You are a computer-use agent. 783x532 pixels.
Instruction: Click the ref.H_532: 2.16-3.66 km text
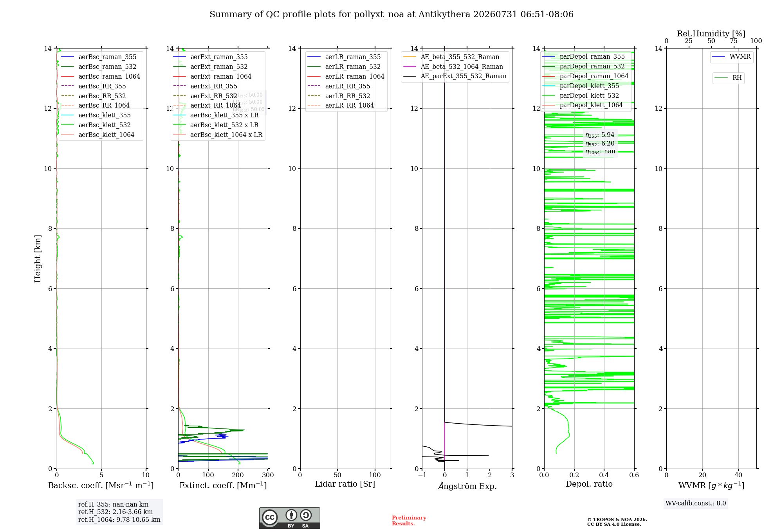115,512
